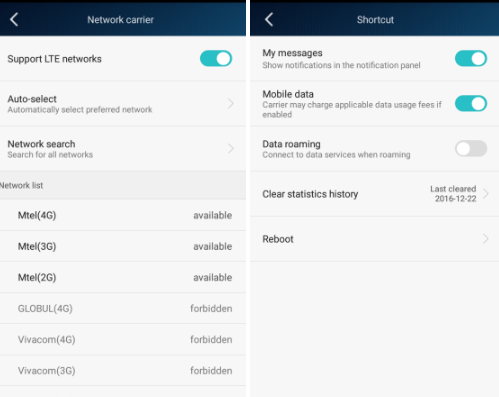The height and width of the screenshot is (397, 499).
Task: Open Reboot option chevron
Action: pyautogui.click(x=486, y=239)
